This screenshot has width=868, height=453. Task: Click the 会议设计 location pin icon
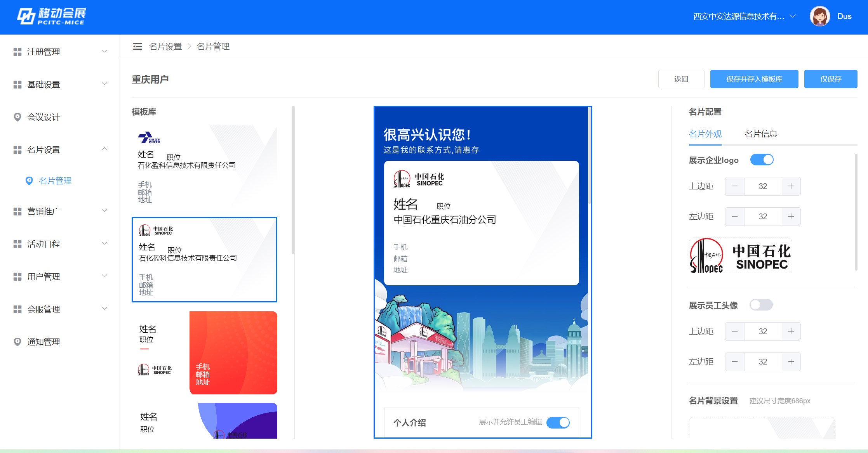pyautogui.click(x=17, y=117)
